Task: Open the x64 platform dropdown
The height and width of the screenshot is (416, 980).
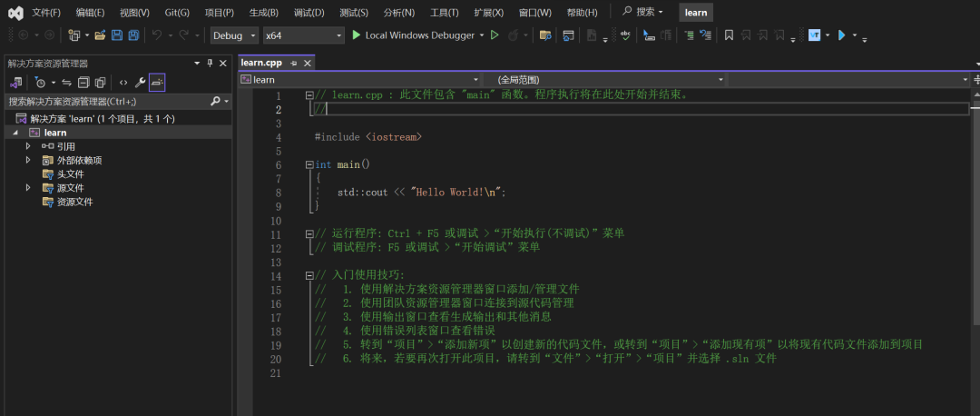Action: pos(304,35)
